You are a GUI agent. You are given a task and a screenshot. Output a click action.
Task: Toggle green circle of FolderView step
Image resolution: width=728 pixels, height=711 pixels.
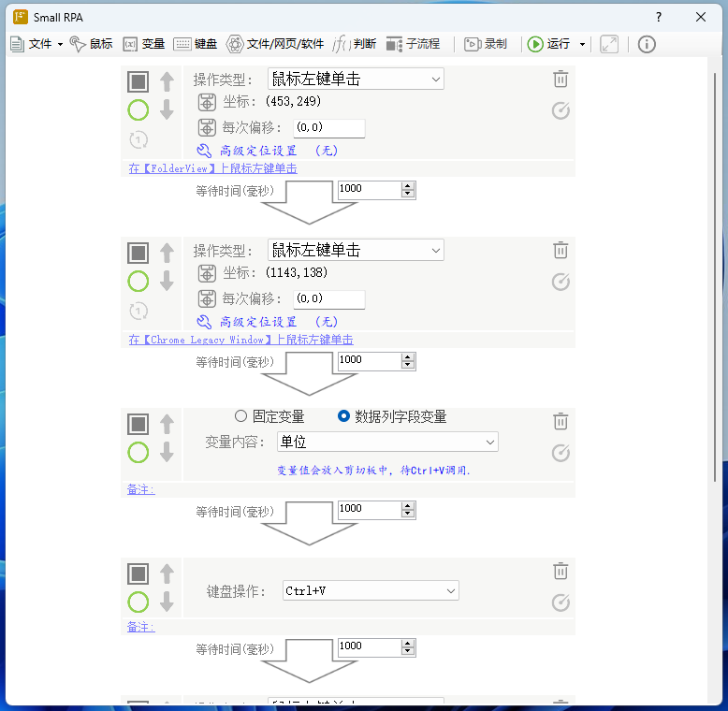pyautogui.click(x=138, y=110)
